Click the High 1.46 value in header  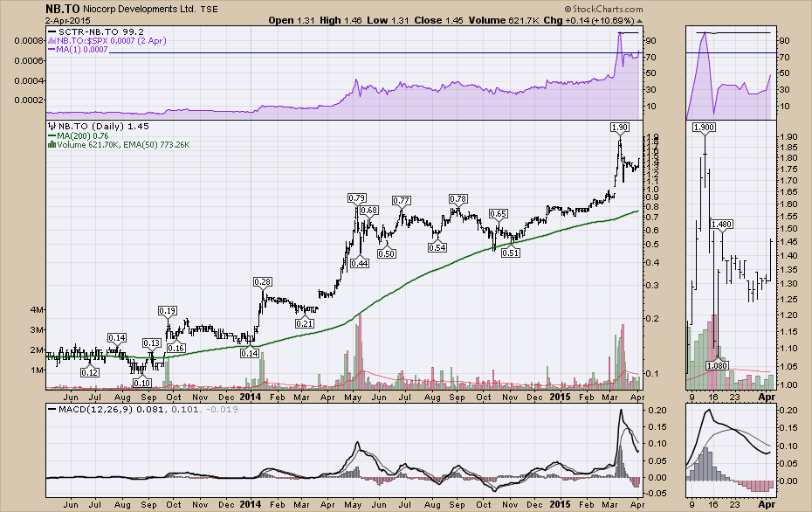341,21
